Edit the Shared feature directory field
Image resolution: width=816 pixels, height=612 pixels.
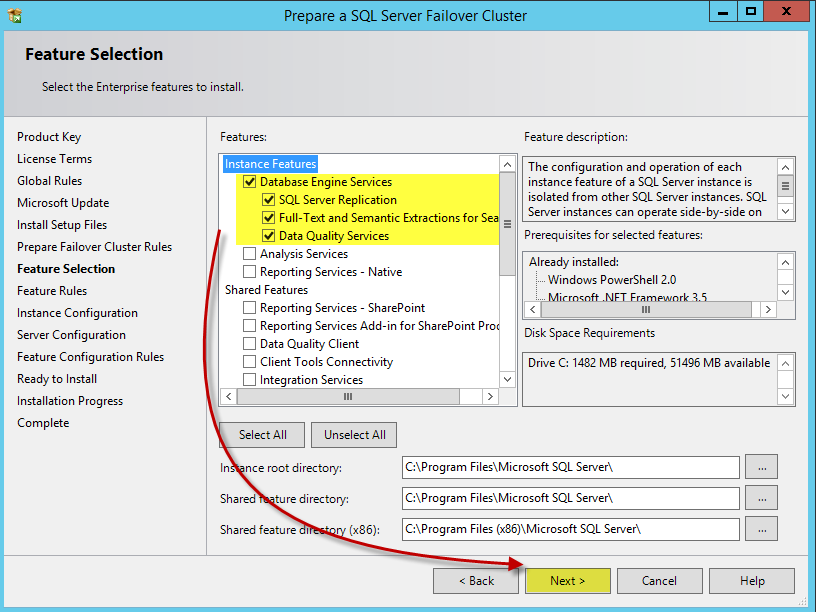[x=570, y=498]
